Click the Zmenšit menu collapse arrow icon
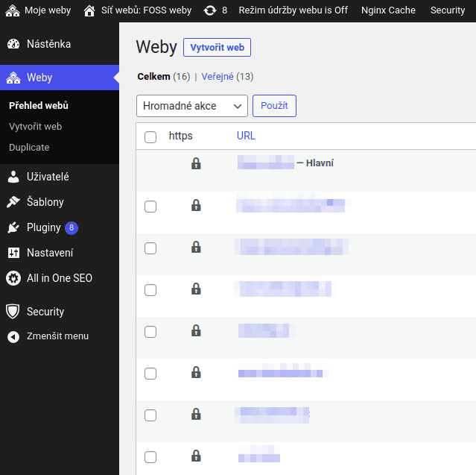Screen dimensions: 476x475 click(x=13, y=337)
